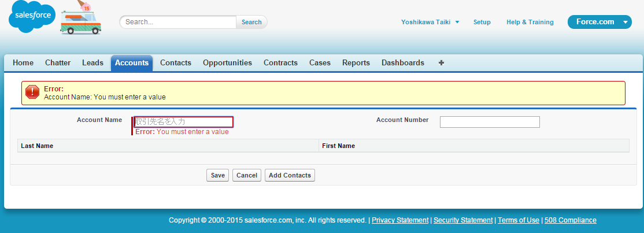
Task: Click the Account Name field label
Action: pos(99,120)
